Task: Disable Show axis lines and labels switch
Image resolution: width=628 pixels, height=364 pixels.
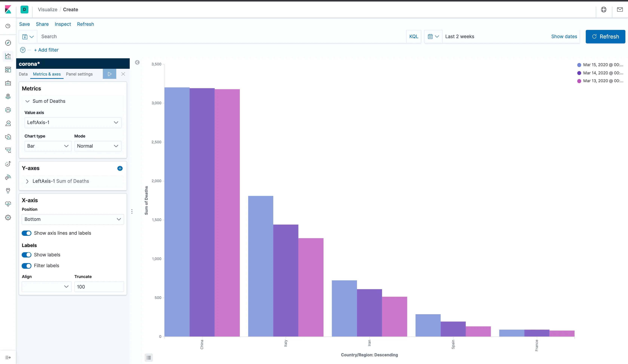Action: tap(27, 233)
